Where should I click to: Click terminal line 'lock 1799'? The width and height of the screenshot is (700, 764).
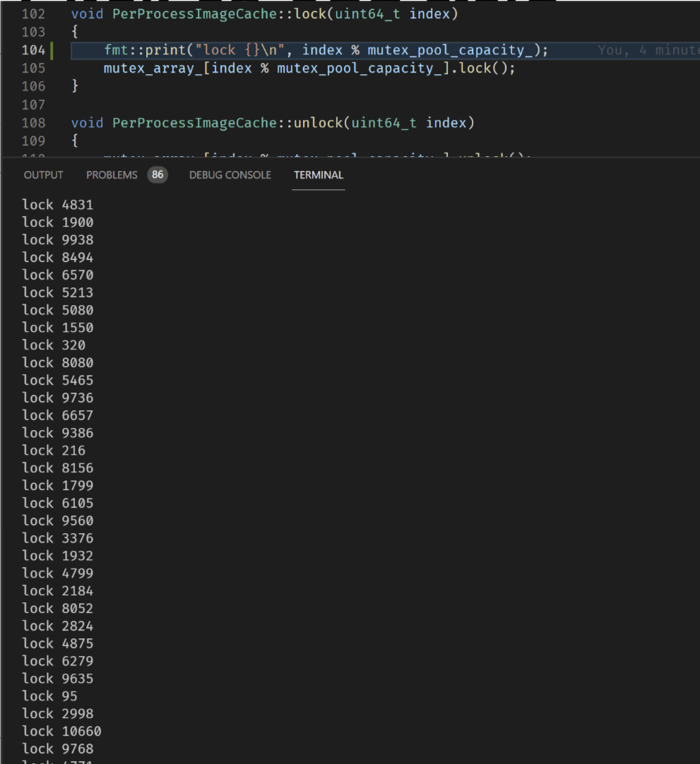(x=57, y=485)
